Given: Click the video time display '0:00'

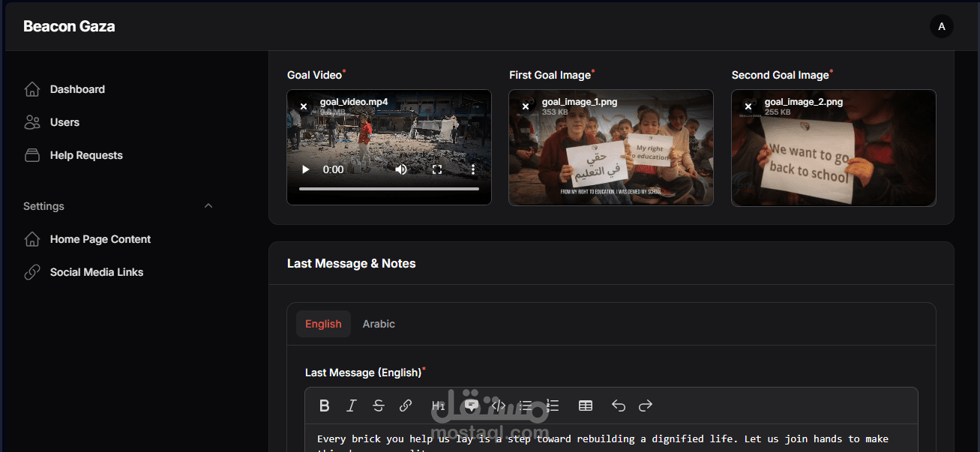Looking at the screenshot, I should [x=334, y=169].
